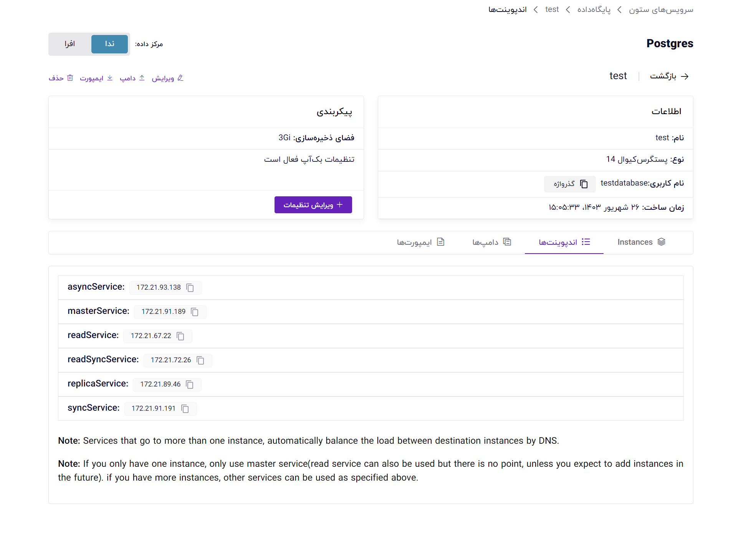Image resolution: width=756 pixels, height=534 pixels.
Task: Click the 3Gi storage value
Action: pyautogui.click(x=285, y=138)
